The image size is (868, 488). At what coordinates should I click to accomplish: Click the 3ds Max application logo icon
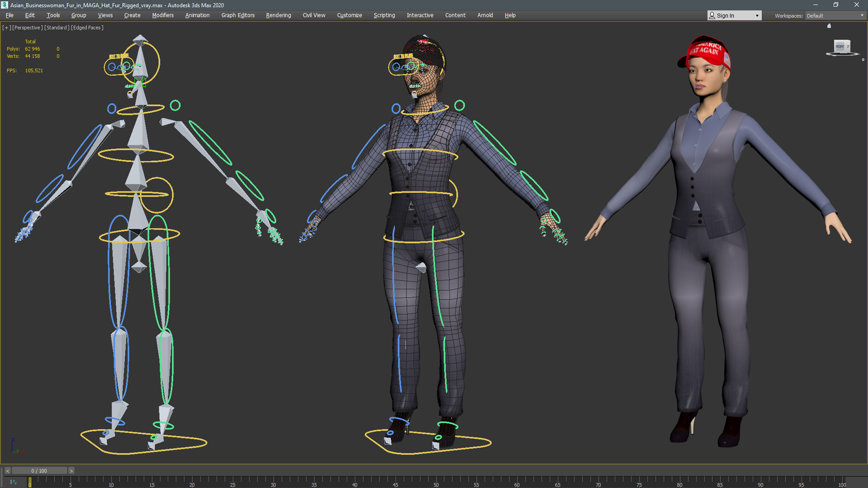click(x=5, y=5)
